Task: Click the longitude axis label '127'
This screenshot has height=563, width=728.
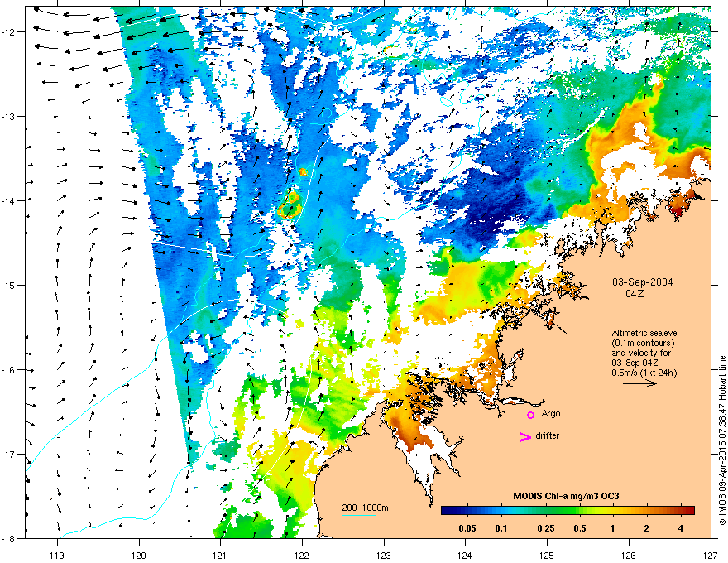Action: point(711,555)
